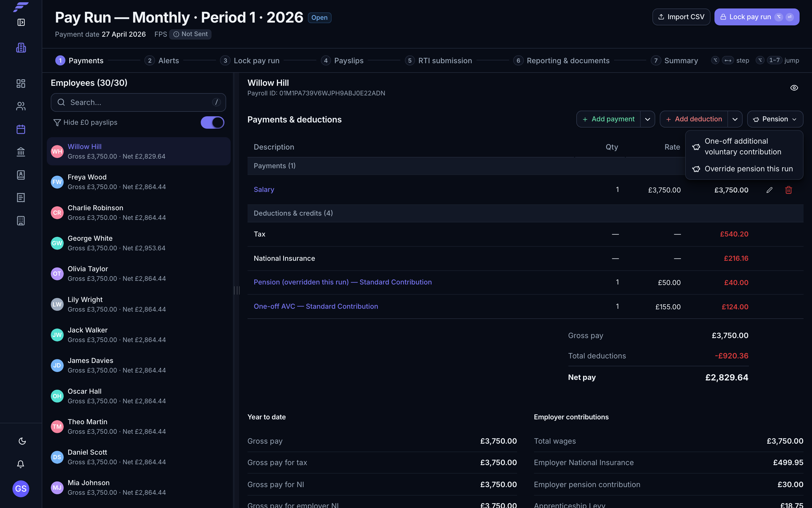
Task: Expand the Add payment dropdown arrow
Action: [x=647, y=119]
